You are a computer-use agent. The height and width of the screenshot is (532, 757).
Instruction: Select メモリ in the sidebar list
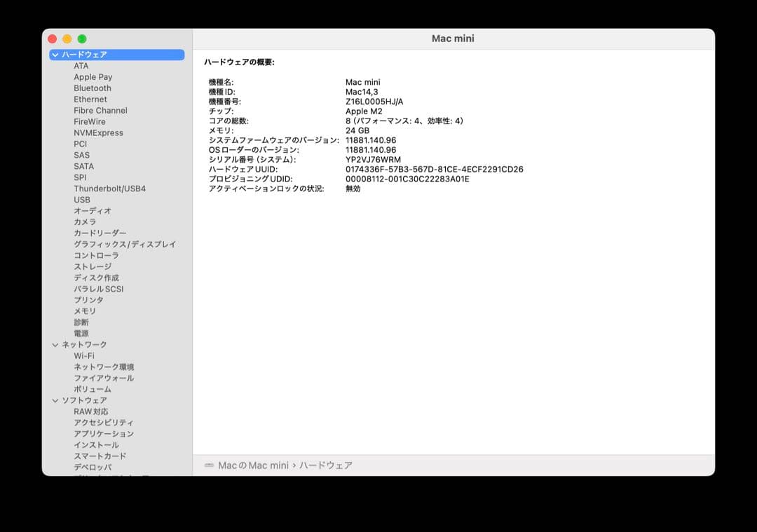coord(85,311)
